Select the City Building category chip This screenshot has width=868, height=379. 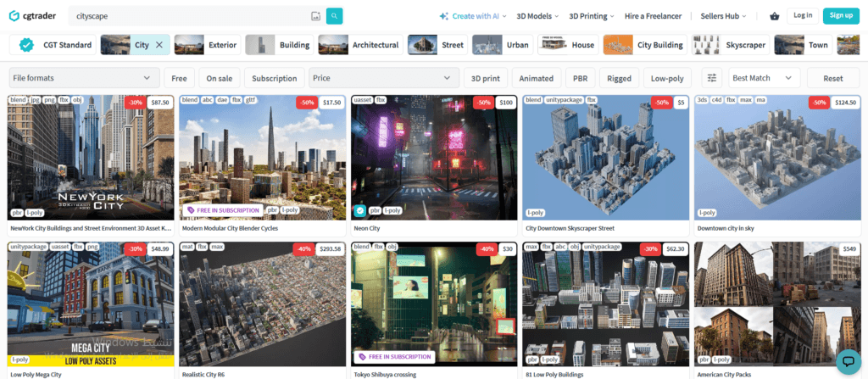click(x=645, y=45)
